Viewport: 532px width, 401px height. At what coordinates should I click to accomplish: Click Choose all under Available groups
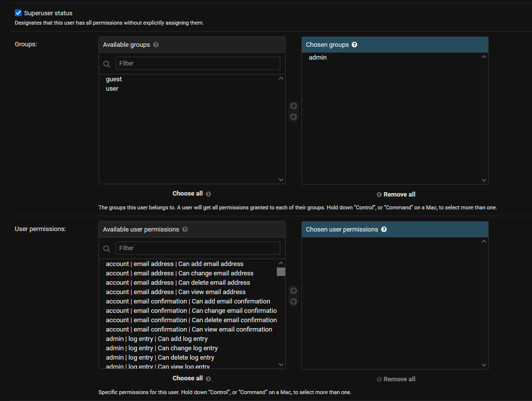[188, 193]
